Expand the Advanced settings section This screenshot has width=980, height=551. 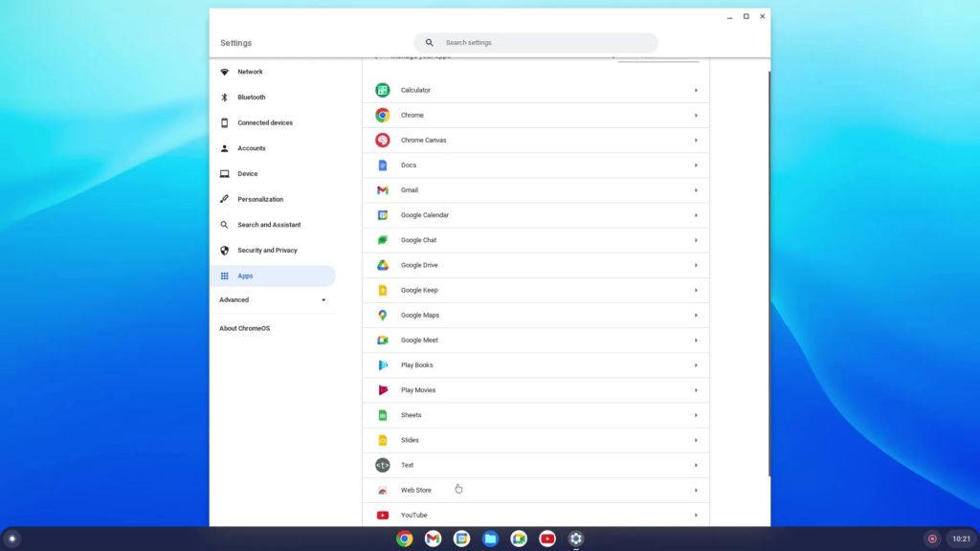273,299
